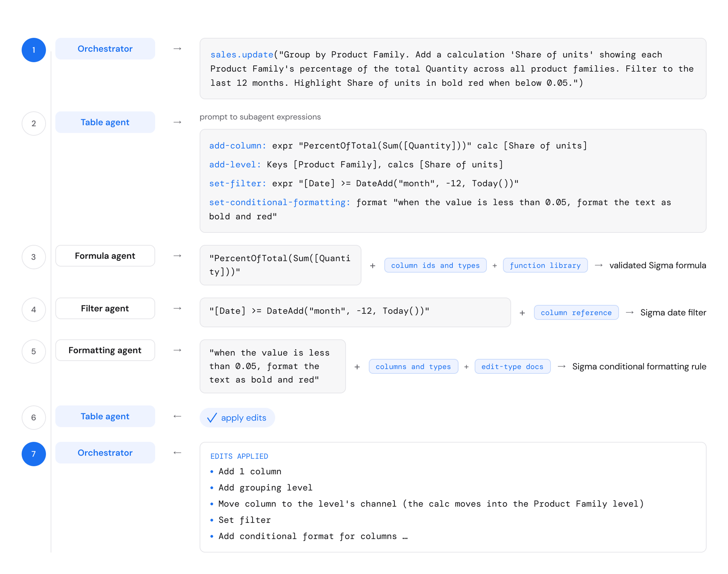Click the Orchestrator label in step 7
Screen dimensions: 728x574
pos(105,453)
